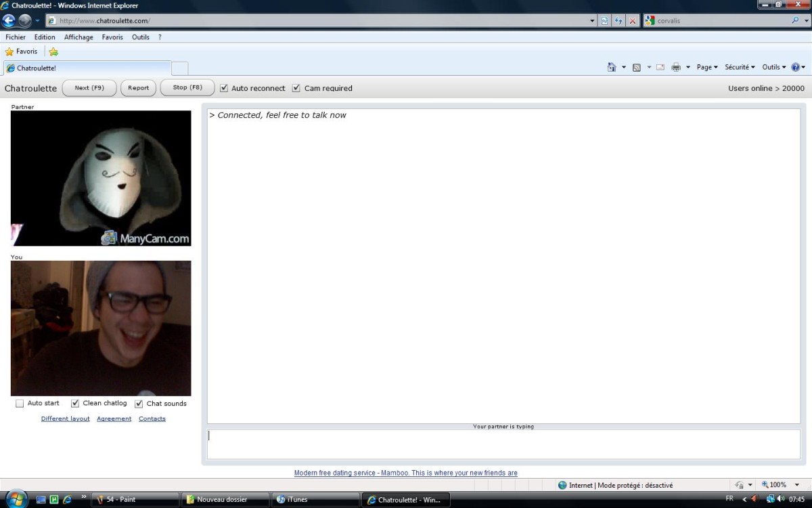Toggle the Auto reconnect checkbox
This screenshot has width=812, height=508.
click(x=224, y=88)
